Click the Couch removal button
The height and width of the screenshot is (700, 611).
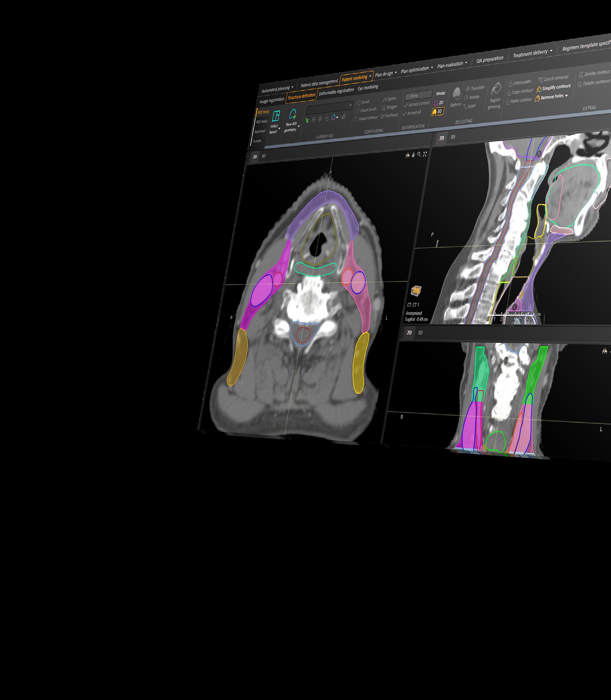point(553,79)
